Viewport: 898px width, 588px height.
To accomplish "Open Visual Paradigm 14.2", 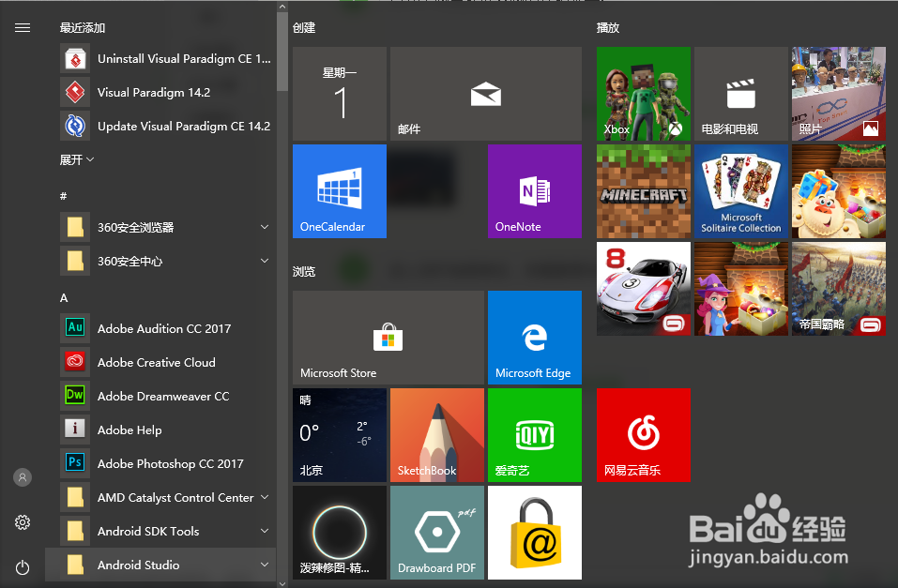I will point(167,92).
